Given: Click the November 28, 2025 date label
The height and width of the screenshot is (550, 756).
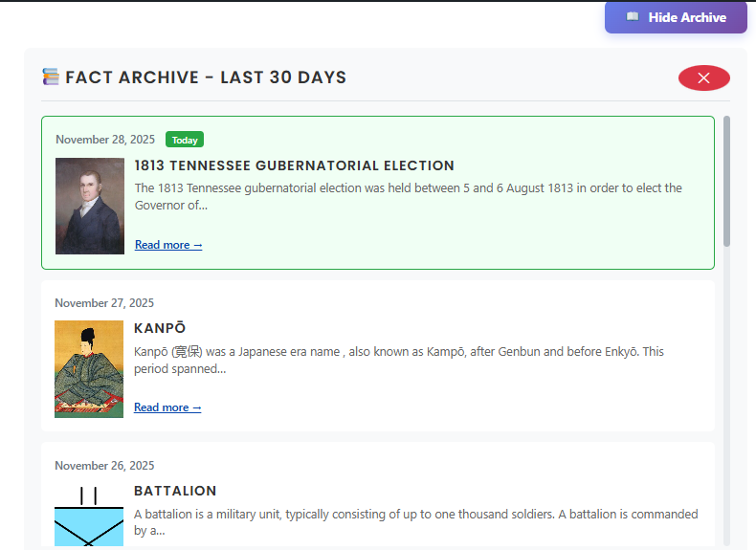Looking at the screenshot, I should 105,140.
